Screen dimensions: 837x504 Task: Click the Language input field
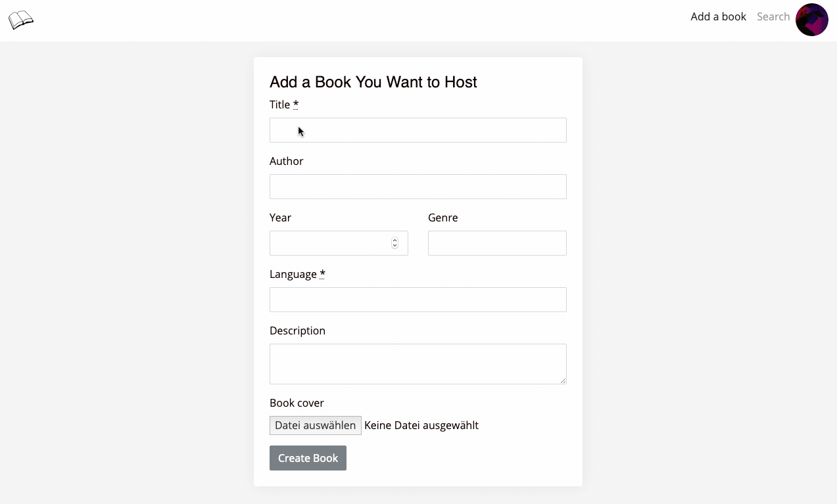(418, 299)
